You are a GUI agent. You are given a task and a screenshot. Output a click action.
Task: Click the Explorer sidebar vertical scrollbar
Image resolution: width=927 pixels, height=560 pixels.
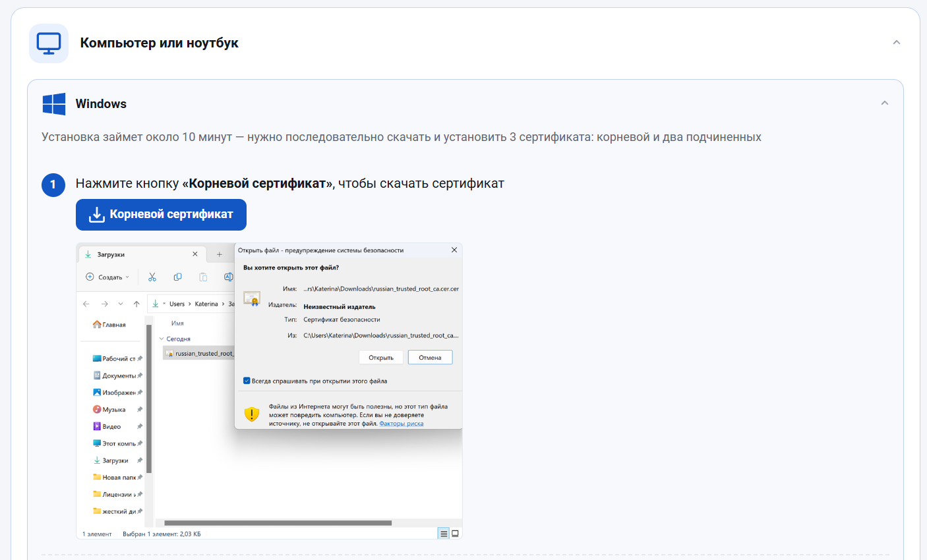149,399
